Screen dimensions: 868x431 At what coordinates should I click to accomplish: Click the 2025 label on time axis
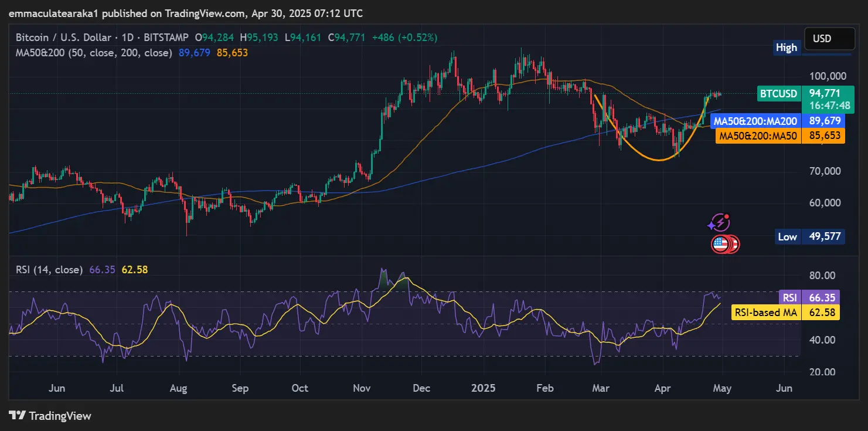484,388
